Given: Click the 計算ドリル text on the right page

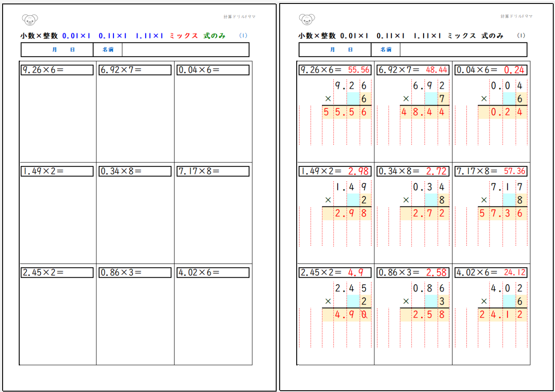Looking at the screenshot, I should (x=517, y=17).
